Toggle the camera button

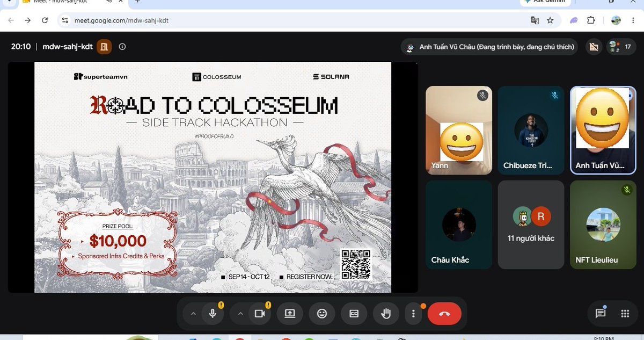260,314
